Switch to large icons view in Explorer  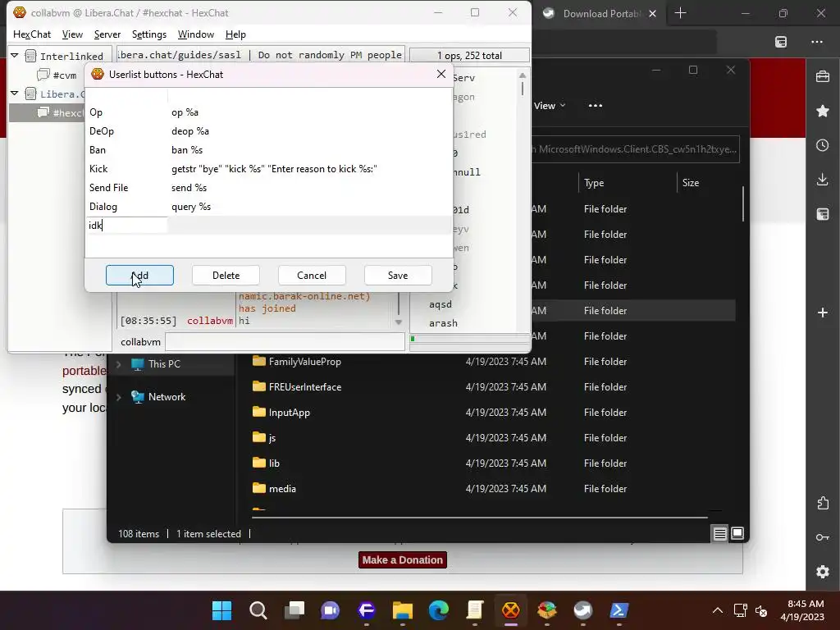pyautogui.click(x=737, y=533)
